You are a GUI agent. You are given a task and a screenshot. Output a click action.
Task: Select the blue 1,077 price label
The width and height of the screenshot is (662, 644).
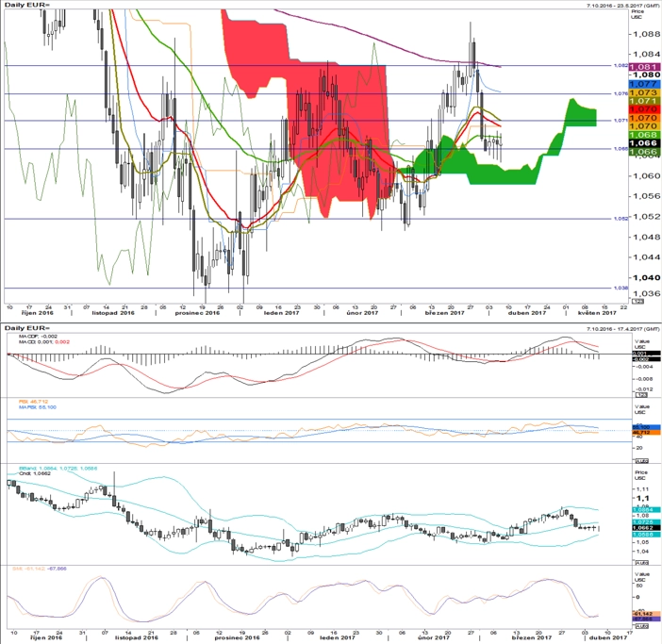645,84
